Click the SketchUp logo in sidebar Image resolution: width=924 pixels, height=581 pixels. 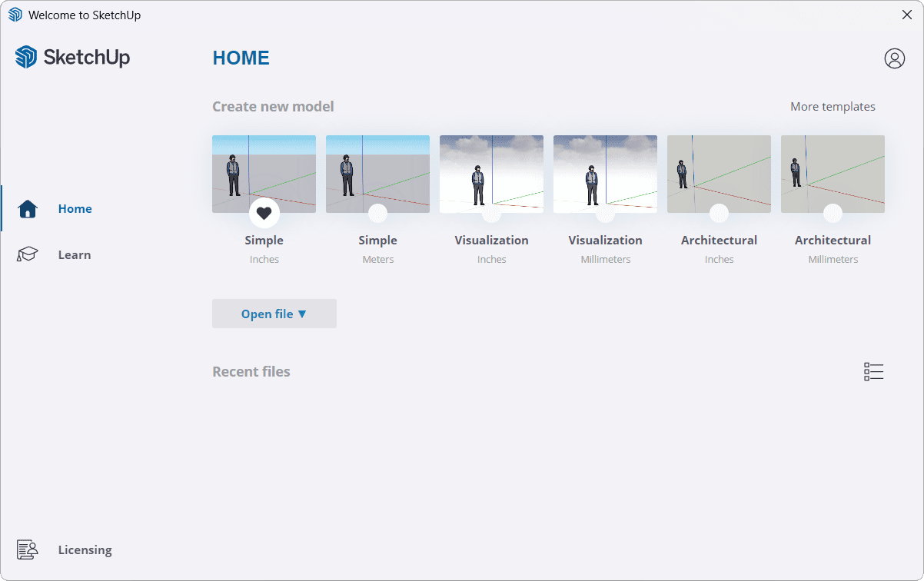72,58
